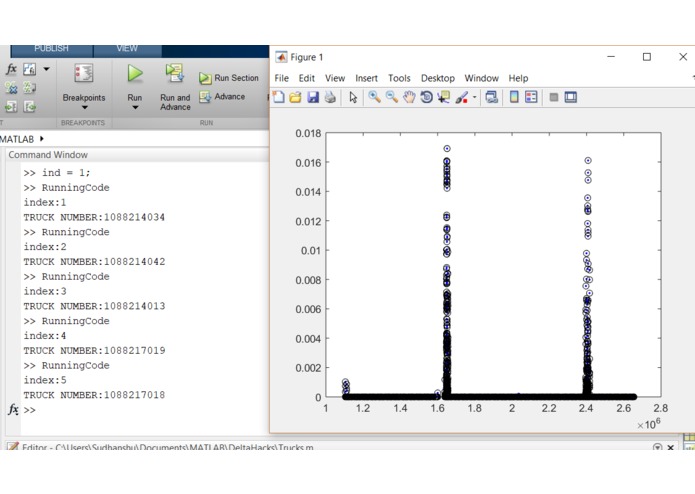Activate the Zoom In magnifier tool

pos(375,97)
